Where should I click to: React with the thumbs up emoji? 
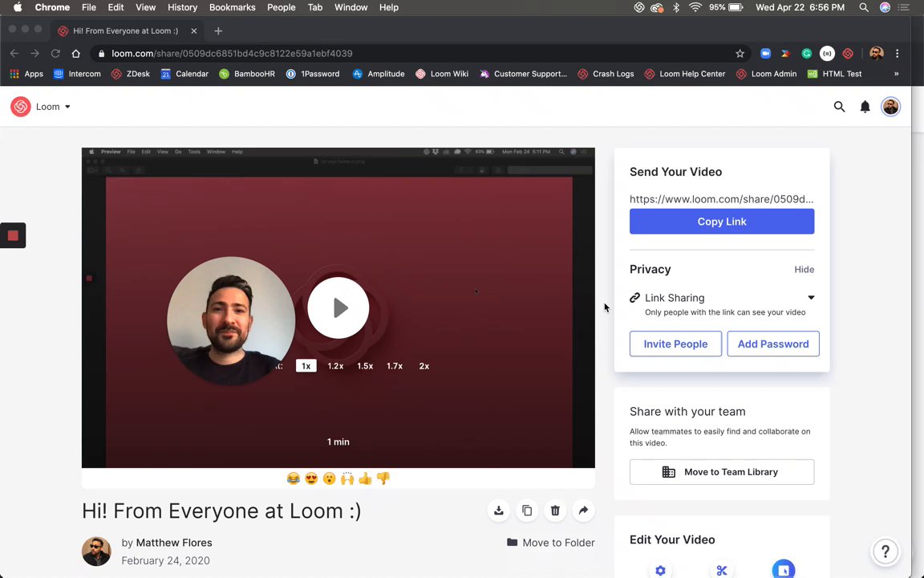[x=366, y=478]
